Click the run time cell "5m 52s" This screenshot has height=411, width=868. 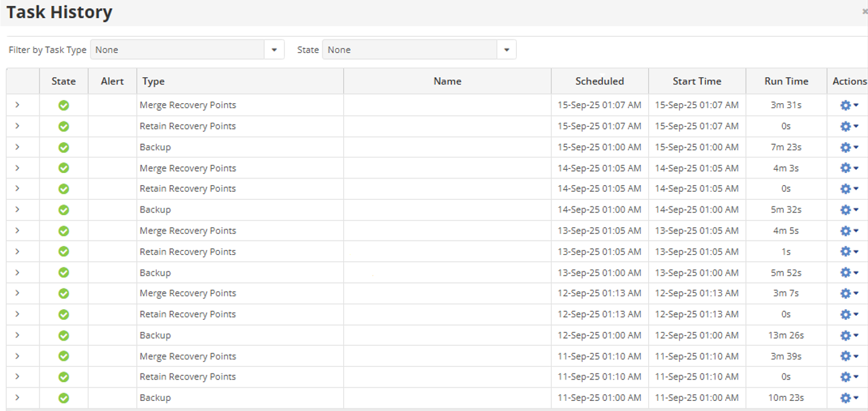click(786, 272)
